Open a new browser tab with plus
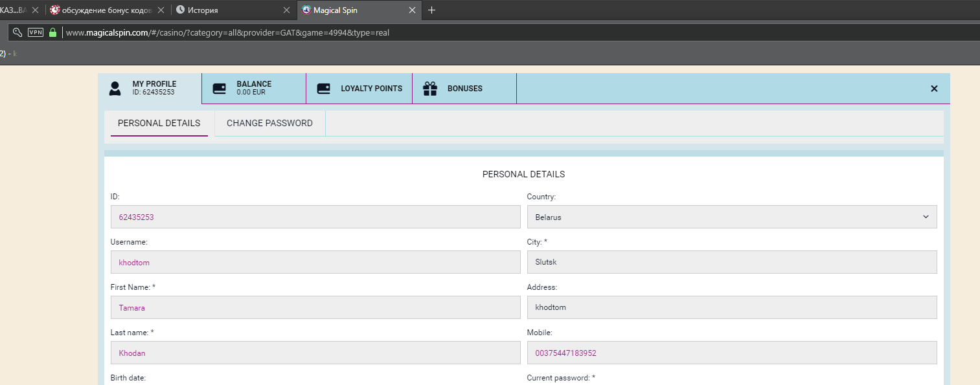980x385 pixels. 432,10
